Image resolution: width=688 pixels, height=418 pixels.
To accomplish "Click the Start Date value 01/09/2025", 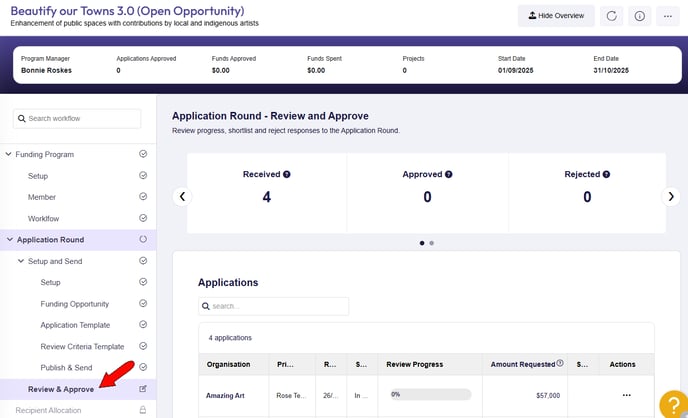I will (x=516, y=71).
